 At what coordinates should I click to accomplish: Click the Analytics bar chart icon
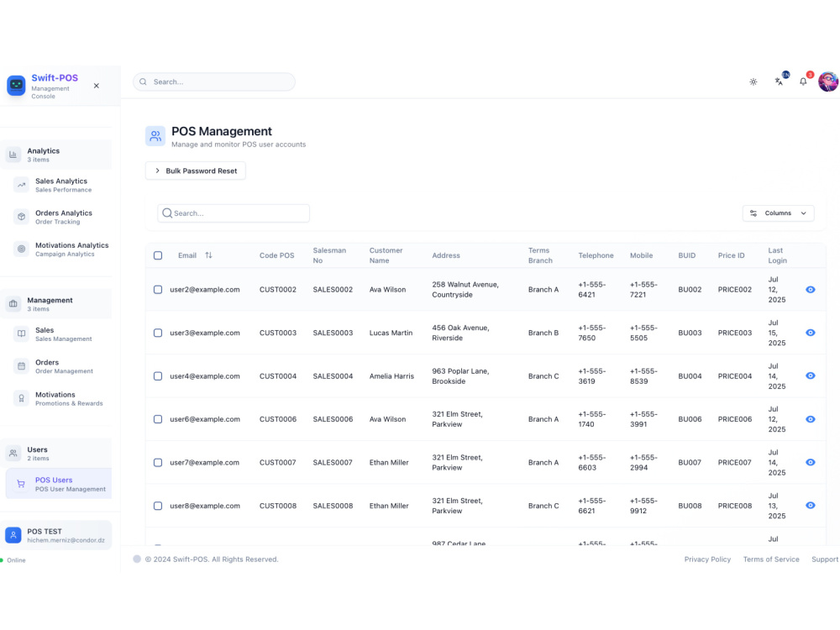click(13, 155)
